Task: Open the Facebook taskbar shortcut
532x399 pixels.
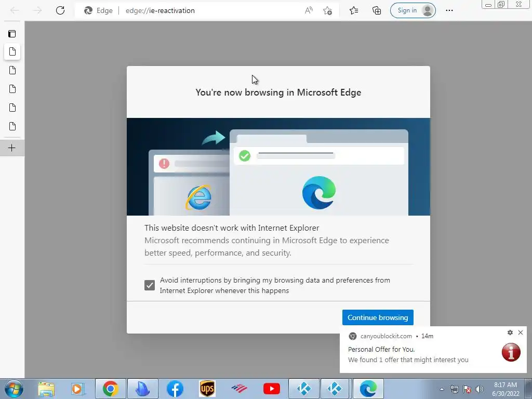Action: coord(175,389)
